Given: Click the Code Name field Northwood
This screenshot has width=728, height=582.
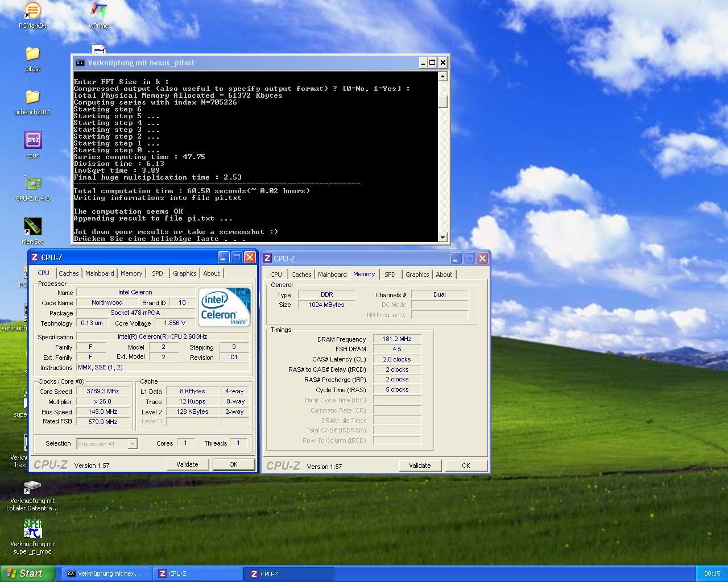Looking at the screenshot, I should tap(107, 302).
